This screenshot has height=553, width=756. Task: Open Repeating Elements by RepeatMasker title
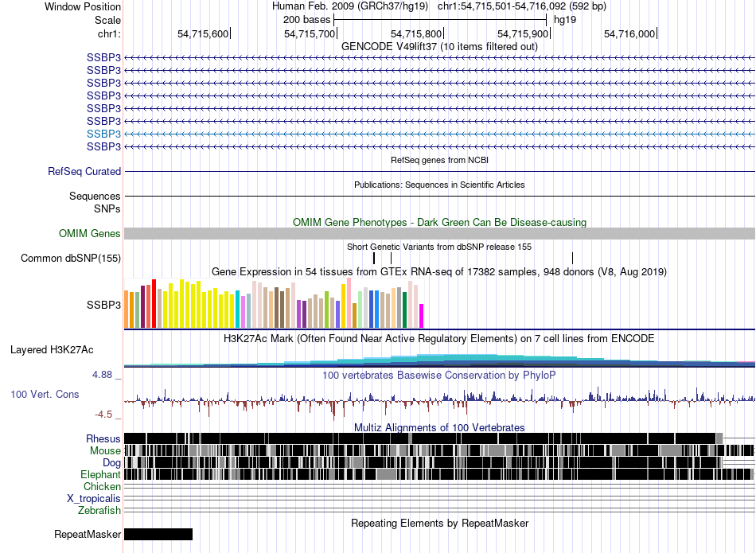(x=439, y=523)
